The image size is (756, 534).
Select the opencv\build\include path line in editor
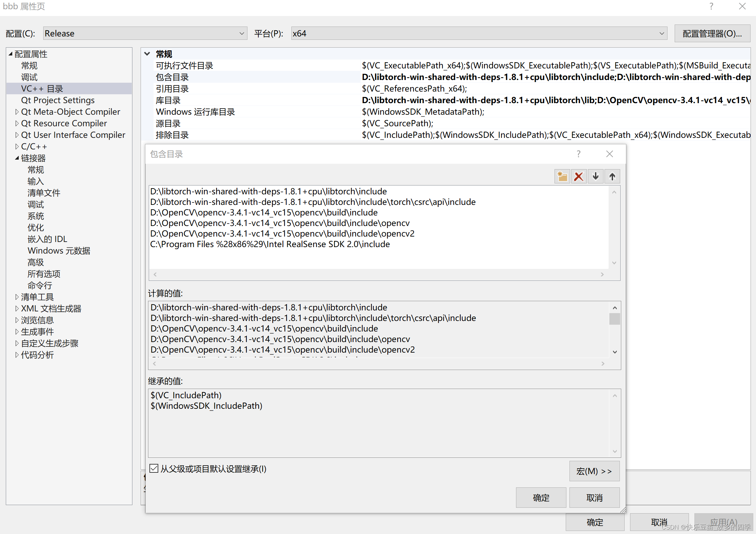pos(264,212)
